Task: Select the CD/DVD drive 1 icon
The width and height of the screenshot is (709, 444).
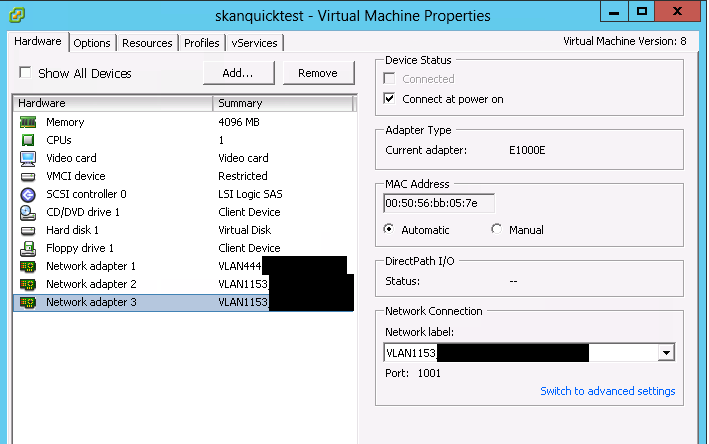Action: (x=28, y=212)
